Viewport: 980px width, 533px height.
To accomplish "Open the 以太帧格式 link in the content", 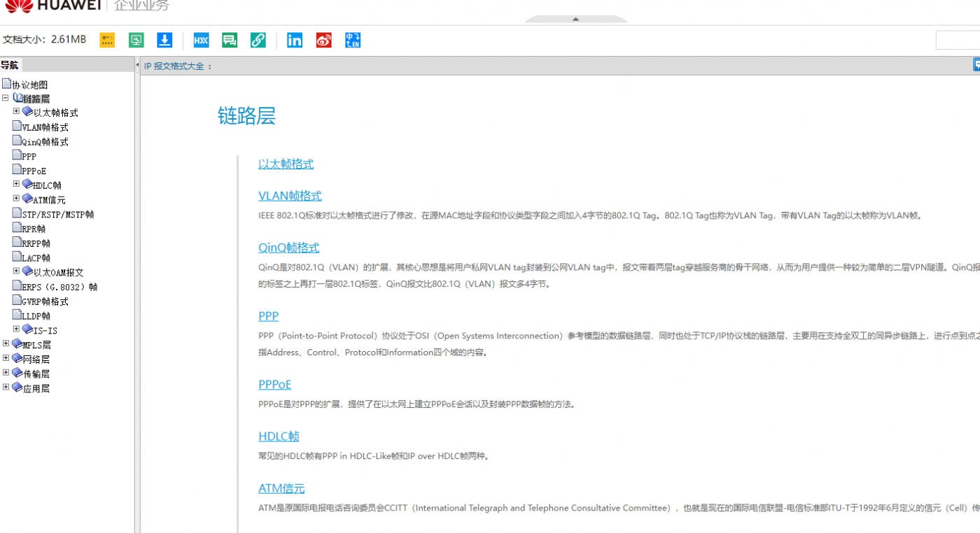I will click(286, 164).
